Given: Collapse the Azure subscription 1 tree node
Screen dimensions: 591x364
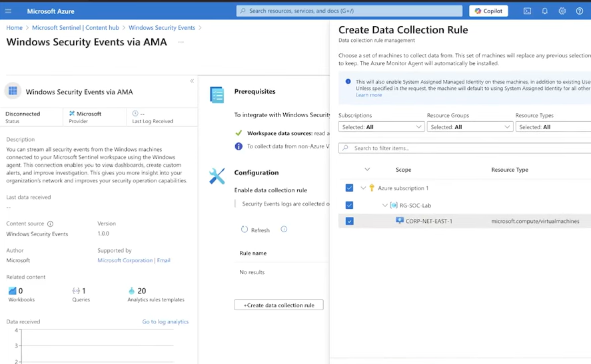Looking at the screenshot, I should coord(363,188).
